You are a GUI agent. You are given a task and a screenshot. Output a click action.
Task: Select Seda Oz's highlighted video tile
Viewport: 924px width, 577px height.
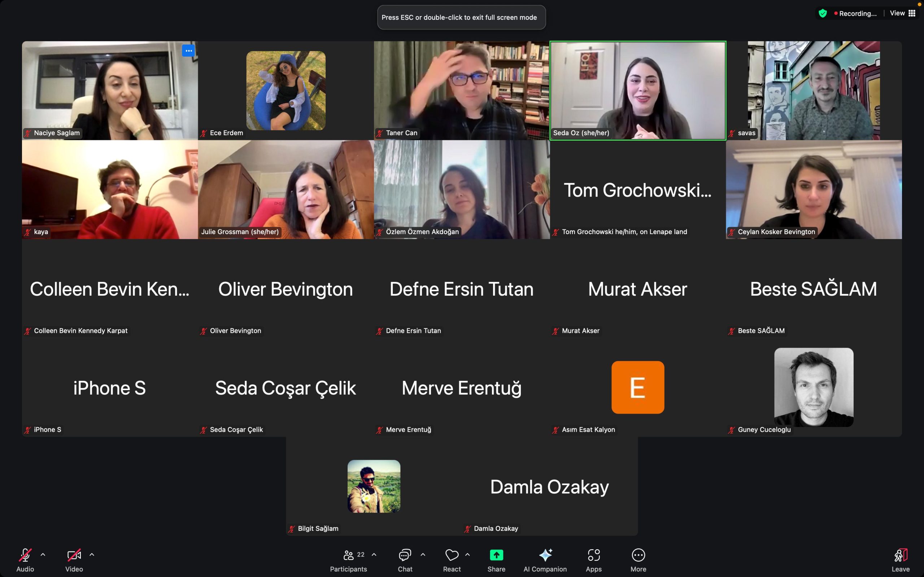[638, 91]
